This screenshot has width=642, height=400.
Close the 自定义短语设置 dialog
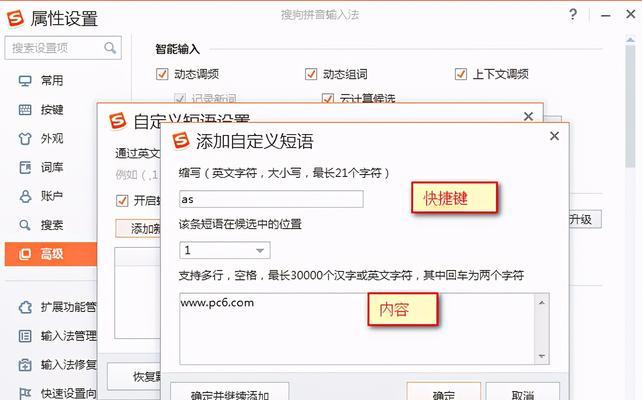tap(528, 116)
